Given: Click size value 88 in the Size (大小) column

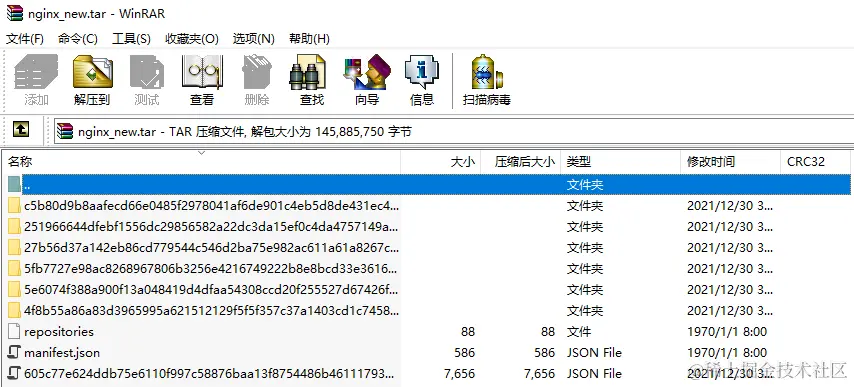Looking at the screenshot, I should click(x=467, y=331).
